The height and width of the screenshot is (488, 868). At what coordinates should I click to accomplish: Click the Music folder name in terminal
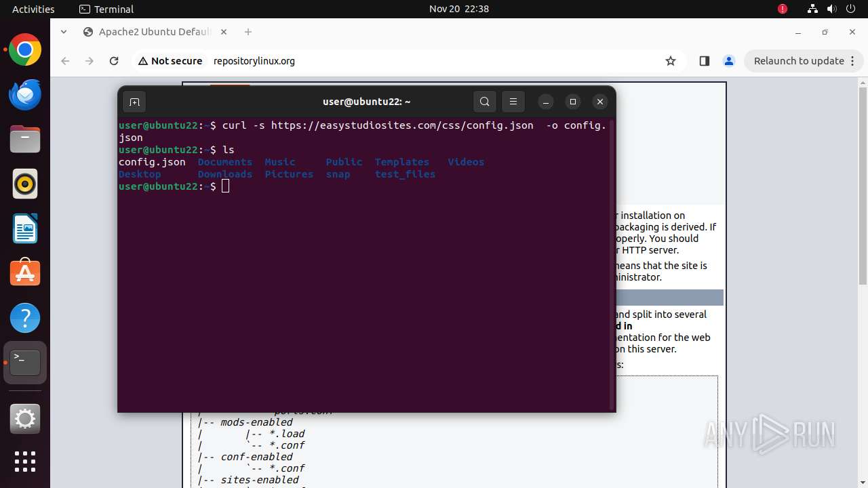coord(280,162)
